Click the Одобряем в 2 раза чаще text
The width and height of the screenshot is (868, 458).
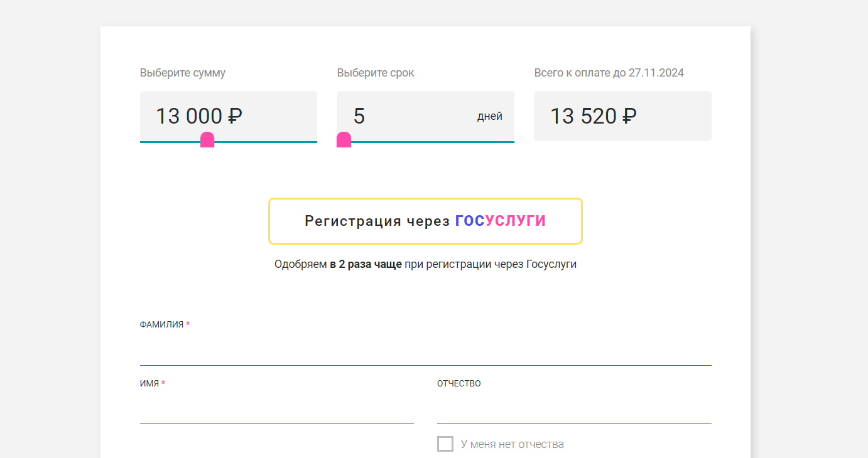tap(338, 264)
